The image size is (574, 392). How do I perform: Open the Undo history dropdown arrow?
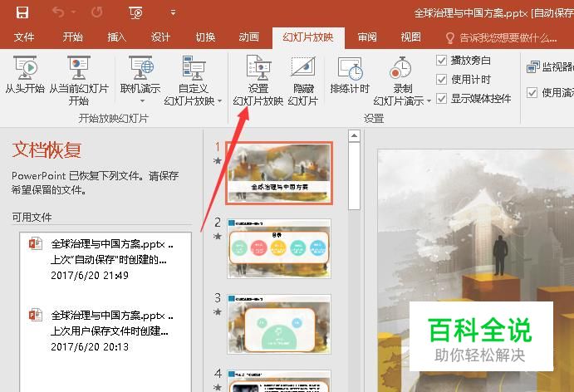click(74, 12)
